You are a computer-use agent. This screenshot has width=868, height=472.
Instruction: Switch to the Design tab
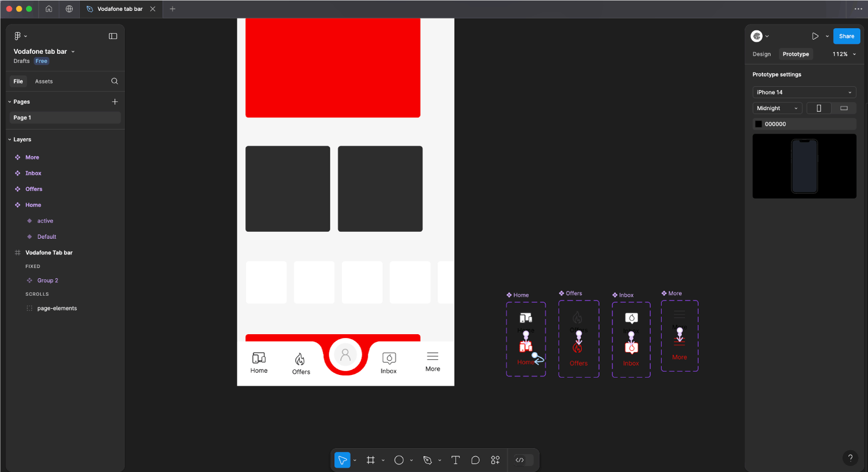[x=762, y=54]
